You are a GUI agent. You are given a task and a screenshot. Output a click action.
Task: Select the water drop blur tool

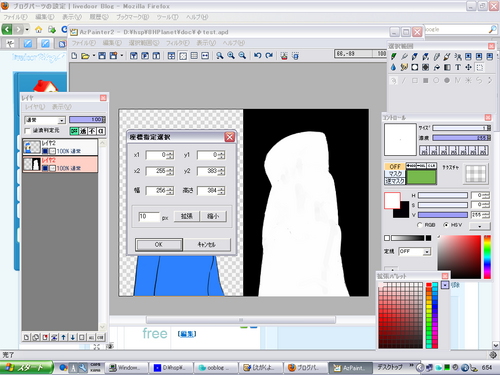[394, 67]
